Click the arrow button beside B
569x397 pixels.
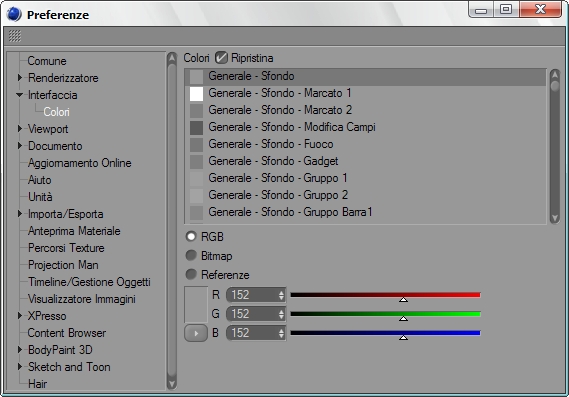[x=196, y=333]
